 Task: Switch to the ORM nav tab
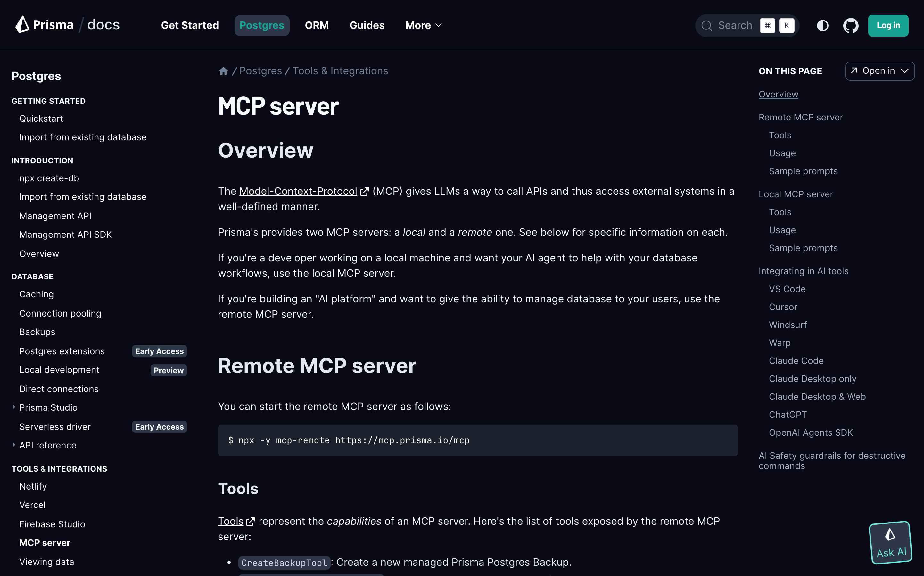tap(317, 26)
